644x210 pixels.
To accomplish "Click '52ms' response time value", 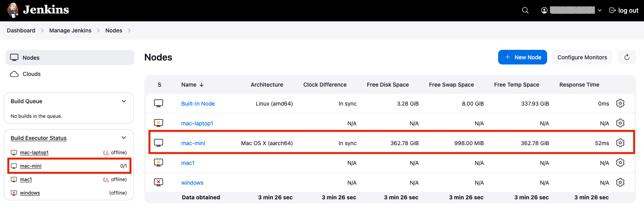I will (x=602, y=143).
